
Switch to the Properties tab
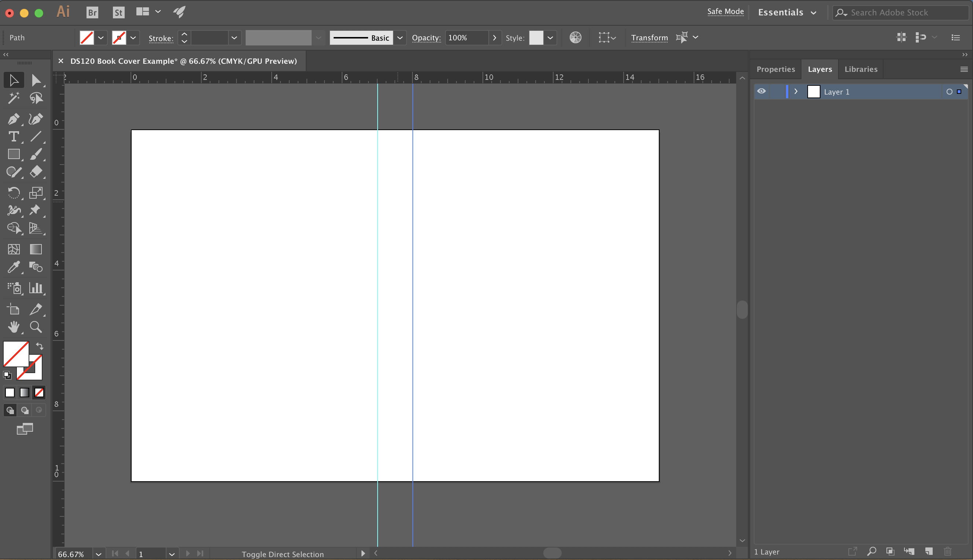point(775,69)
